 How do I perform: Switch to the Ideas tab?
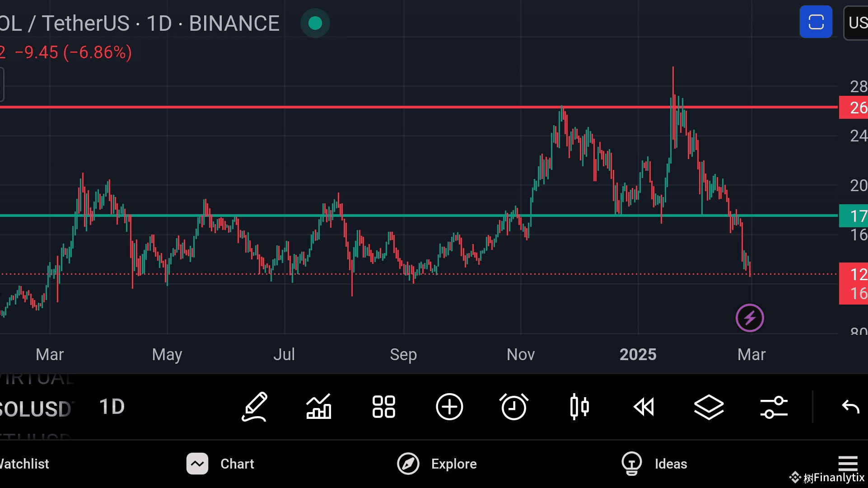pos(654,464)
